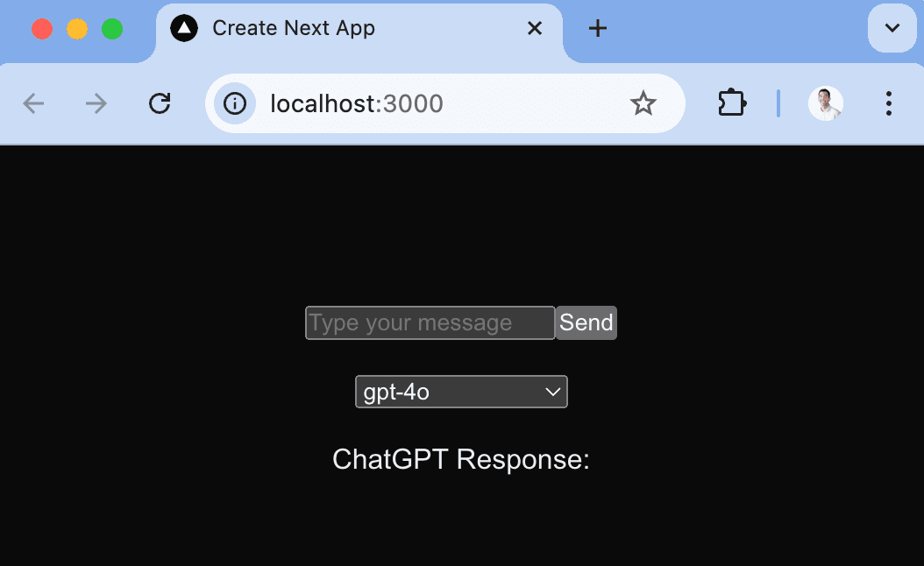Viewport: 924px width, 566px height.
Task: Click the Type your message field
Action: 430,322
